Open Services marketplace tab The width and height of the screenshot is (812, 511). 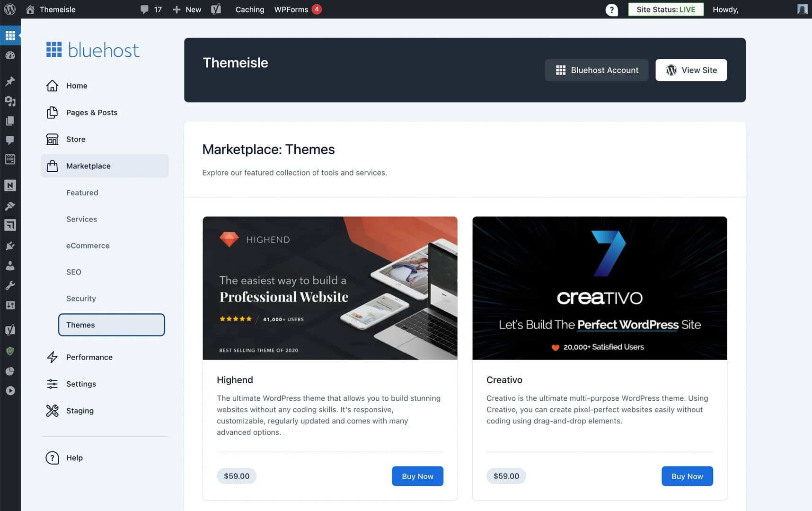[x=81, y=219]
